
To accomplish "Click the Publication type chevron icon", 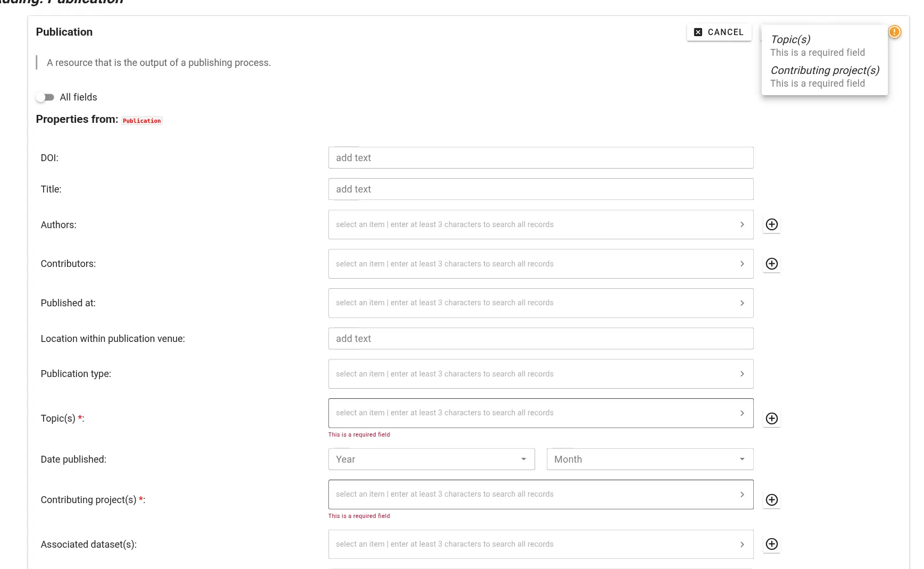I will point(742,374).
